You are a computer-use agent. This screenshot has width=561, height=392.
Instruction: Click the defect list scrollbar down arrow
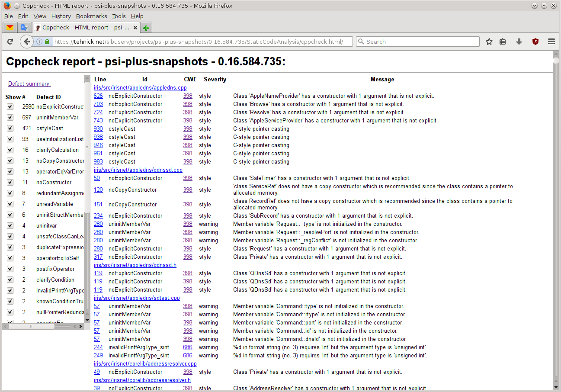click(x=87, y=319)
